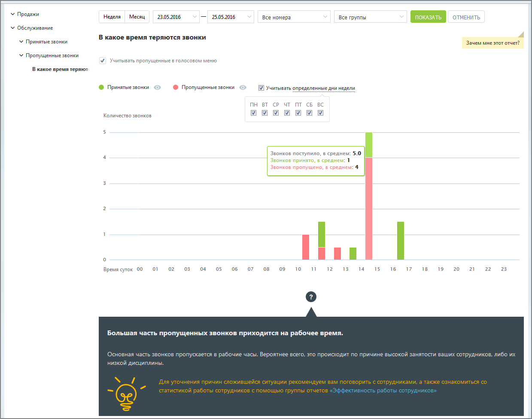
Task: Toggle Учитывать определенные дни недели checkbox
Action: click(x=261, y=88)
